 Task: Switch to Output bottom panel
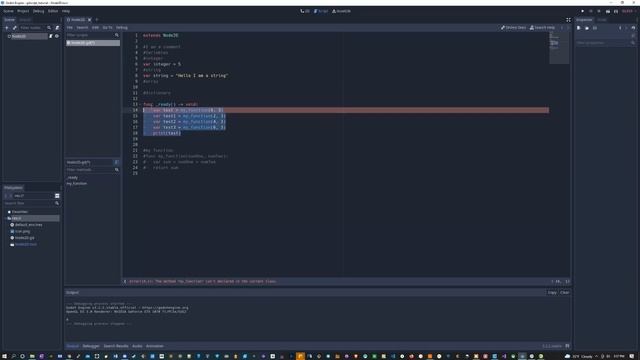[73, 346]
